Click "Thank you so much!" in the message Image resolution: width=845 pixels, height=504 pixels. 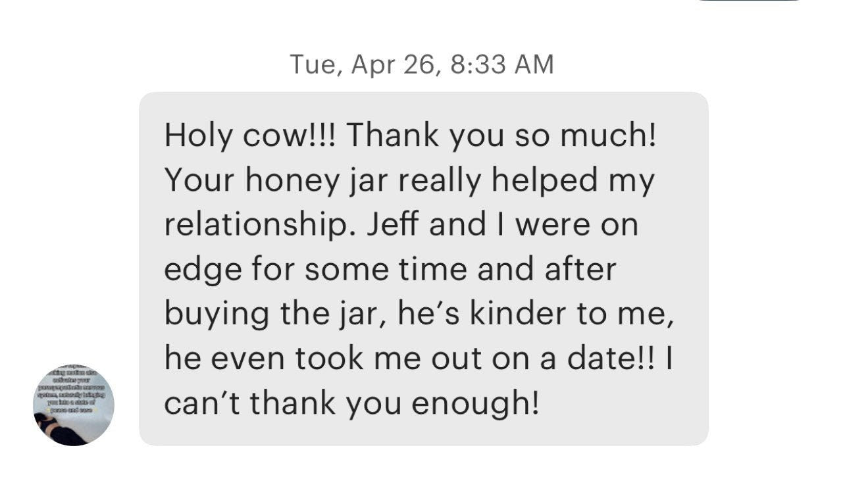(x=501, y=136)
